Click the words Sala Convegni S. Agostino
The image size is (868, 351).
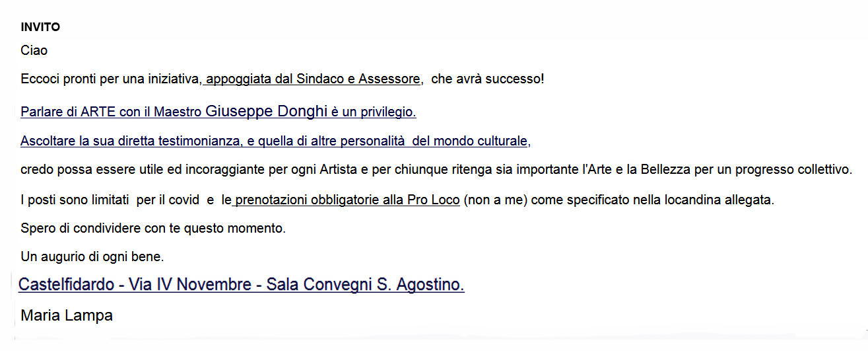pyautogui.click(x=365, y=285)
